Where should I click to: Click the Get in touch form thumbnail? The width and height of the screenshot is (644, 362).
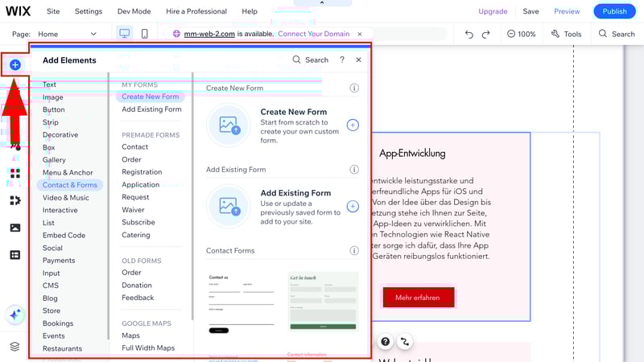click(x=323, y=301)
